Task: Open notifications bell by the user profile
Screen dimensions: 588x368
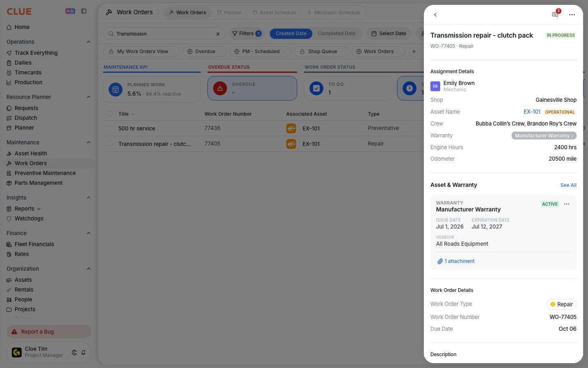Action: pyautogui.click(x=83, y=352)
